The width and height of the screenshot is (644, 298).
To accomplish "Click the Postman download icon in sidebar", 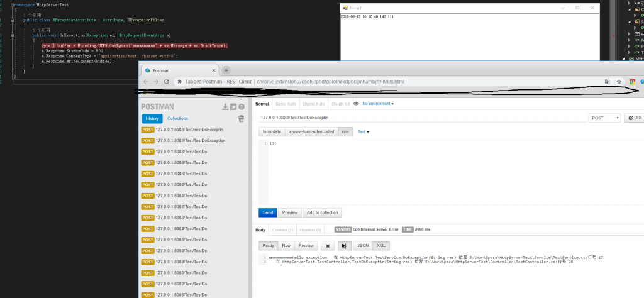I will point(225,106).
